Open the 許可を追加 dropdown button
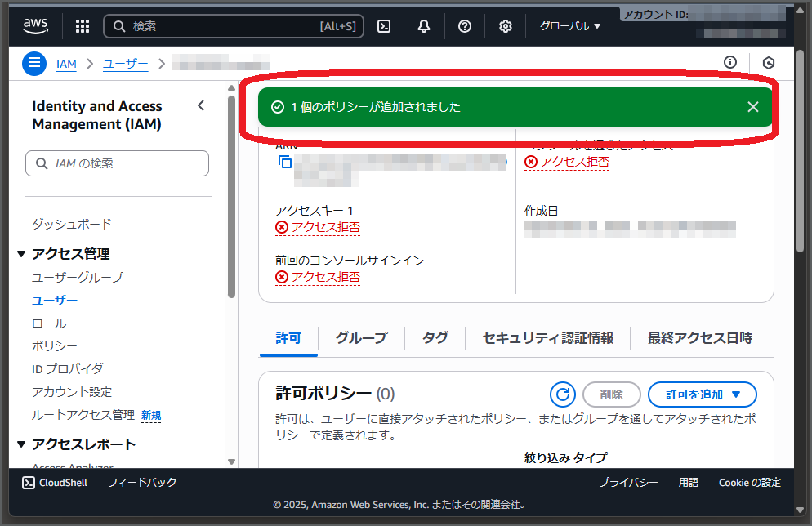 [x=703, y=394]
